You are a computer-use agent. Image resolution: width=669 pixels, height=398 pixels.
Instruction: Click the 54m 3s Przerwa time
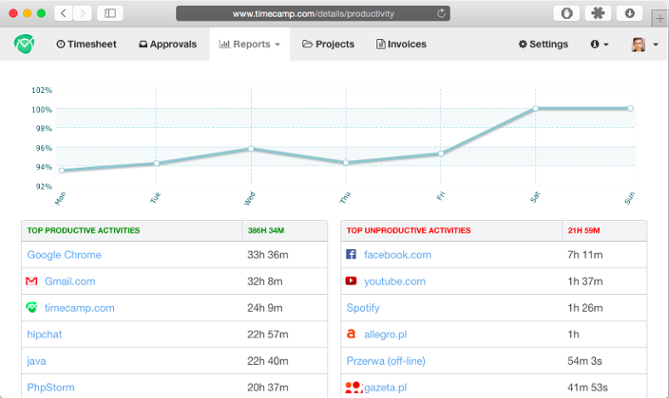point(585,361)
